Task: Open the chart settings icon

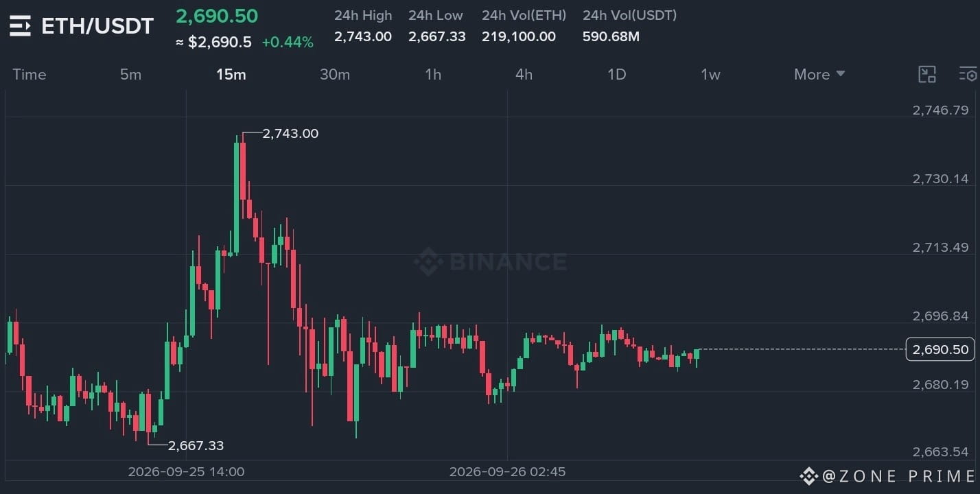Action: pos(968,75)
